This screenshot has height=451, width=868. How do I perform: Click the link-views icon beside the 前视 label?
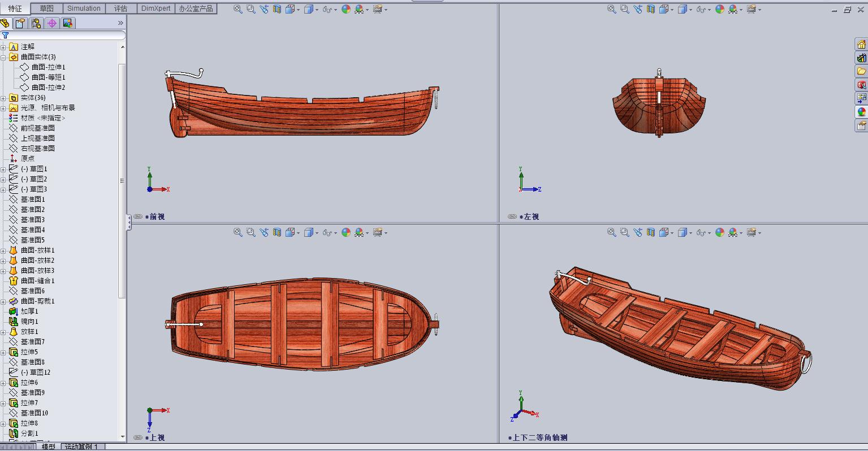[x=138, y=216]
